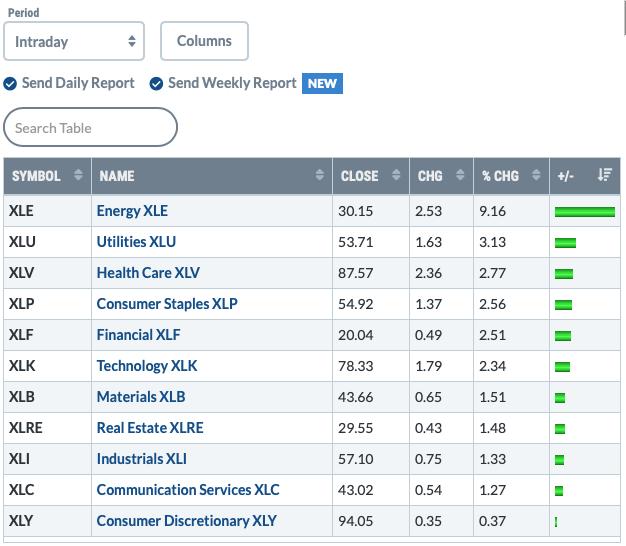The height and width of the screenshot is (546, 626).
Task: Click the blue NEW badge
Action: pos(322,83)
